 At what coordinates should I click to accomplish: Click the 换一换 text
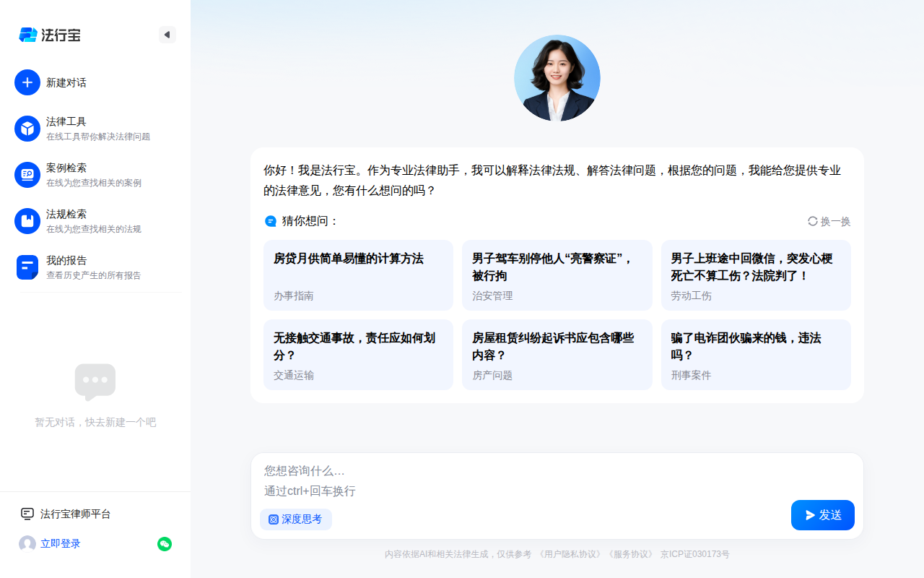pos(836,221)
